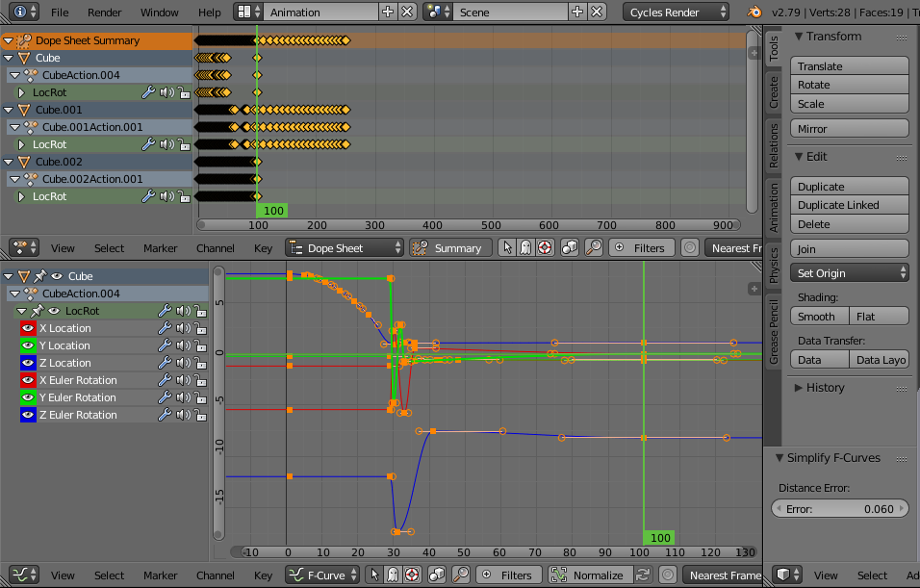Click the magnifier search icon in F-Curve header

point(461,575)
